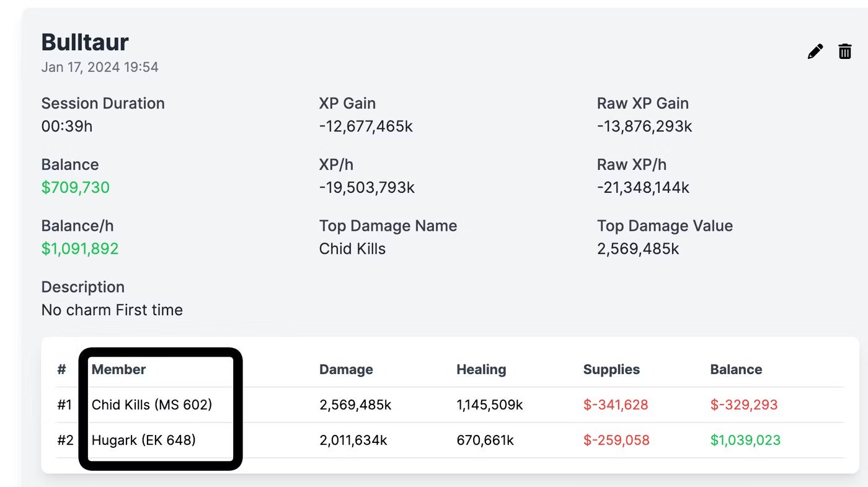This screenshot has height=487, width=868.
Task: Sort by the Damage column header
Action: click(x=346, y=370)
